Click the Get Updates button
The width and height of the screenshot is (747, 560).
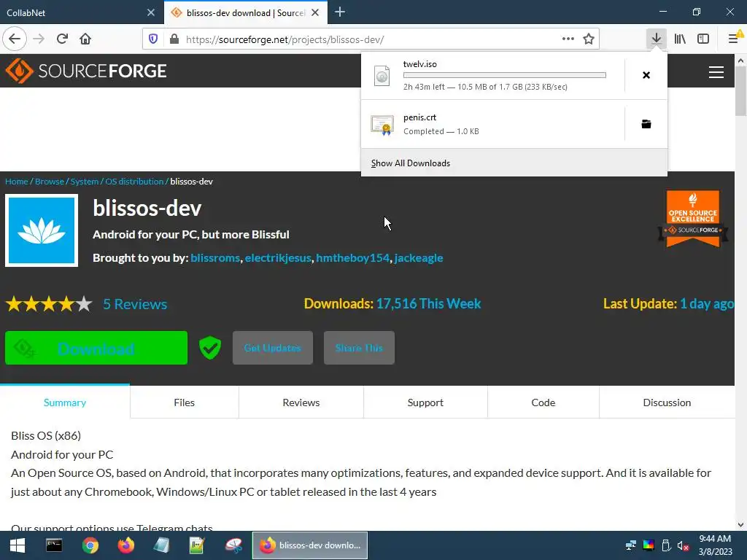coord(273,348)
